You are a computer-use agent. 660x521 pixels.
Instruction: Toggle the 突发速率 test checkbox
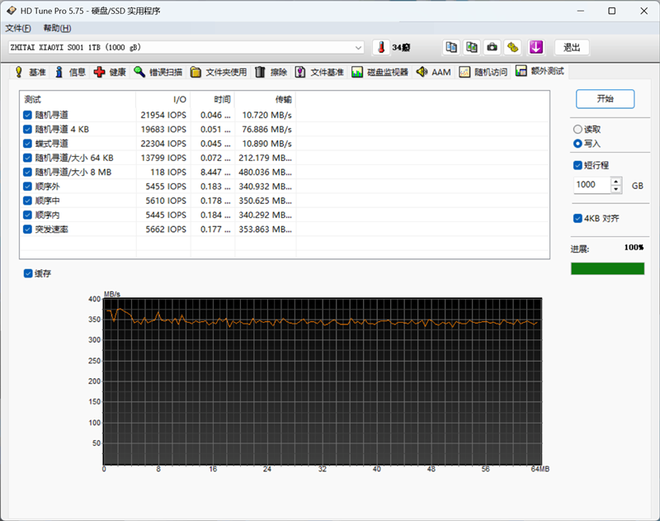point(28,229)
